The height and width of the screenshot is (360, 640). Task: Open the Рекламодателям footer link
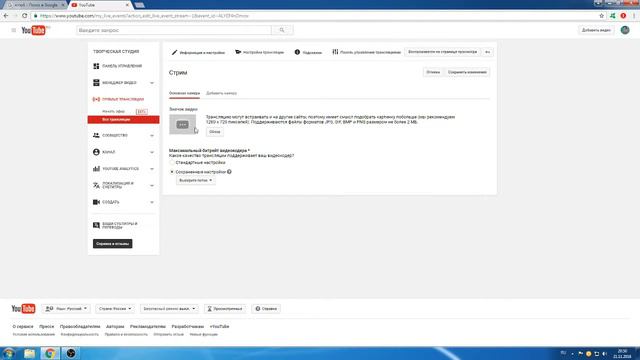point(148,327)
